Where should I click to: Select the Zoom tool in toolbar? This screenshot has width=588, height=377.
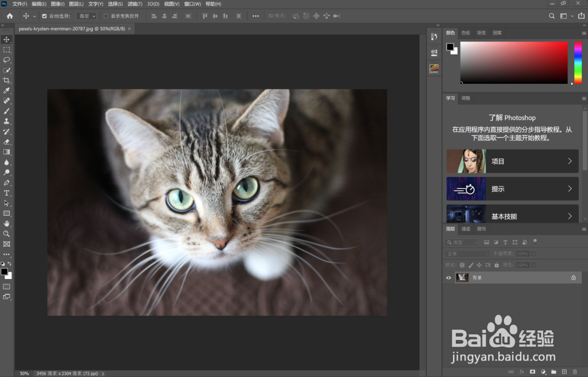pos(7,234)
